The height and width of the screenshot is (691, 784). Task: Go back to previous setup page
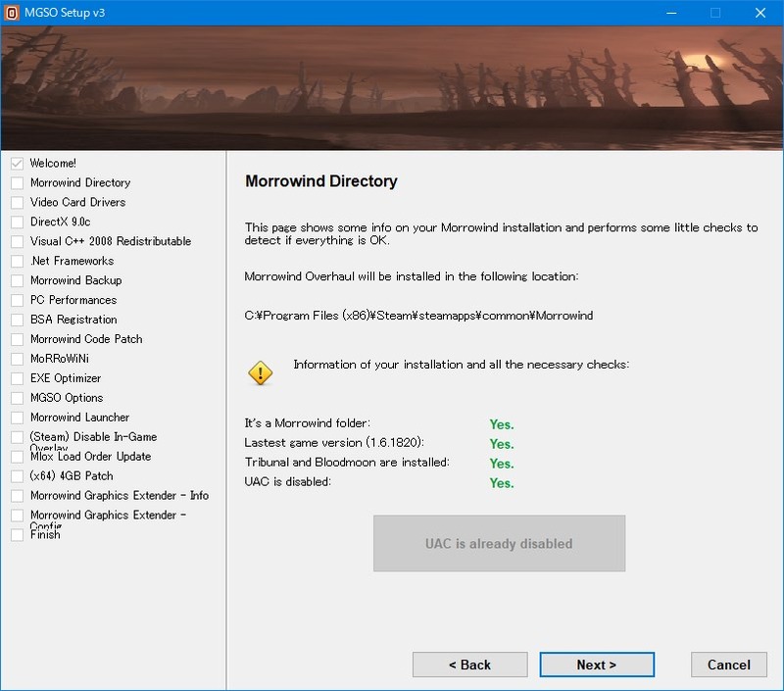[469, 665]
